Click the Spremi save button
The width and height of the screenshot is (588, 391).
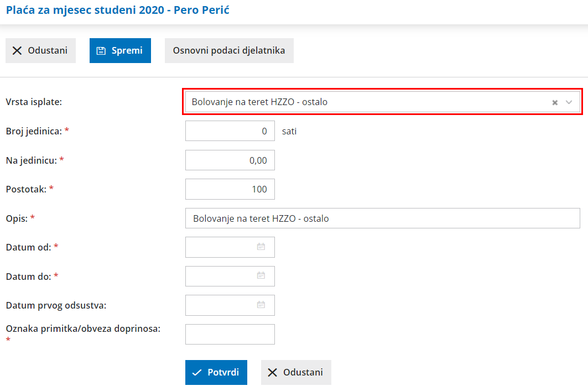coord(120,50)
